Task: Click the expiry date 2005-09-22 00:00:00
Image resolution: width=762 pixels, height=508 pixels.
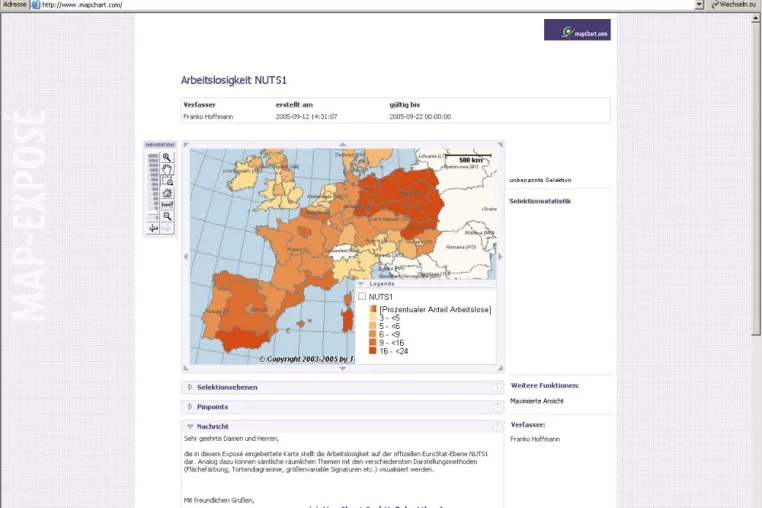Action: [x=420, y=117]
